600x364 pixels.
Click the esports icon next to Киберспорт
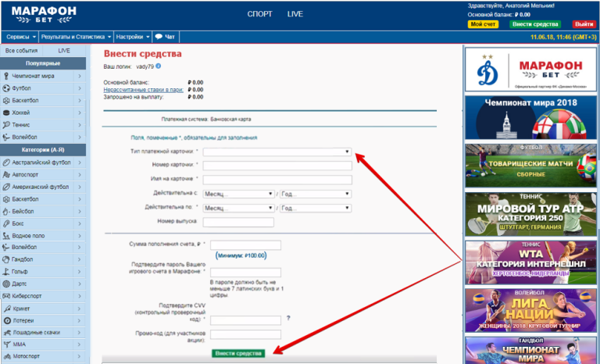click(x=6, y=296)
